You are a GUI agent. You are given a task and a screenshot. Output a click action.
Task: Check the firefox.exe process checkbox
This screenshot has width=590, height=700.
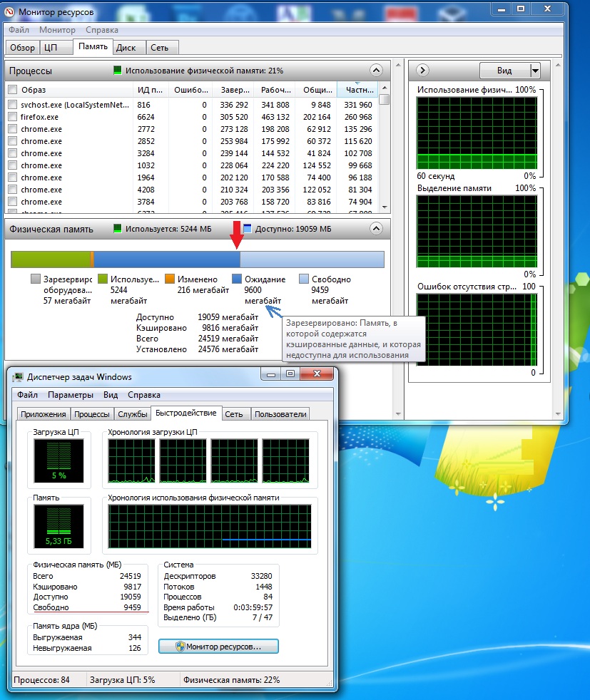[12, 117]
